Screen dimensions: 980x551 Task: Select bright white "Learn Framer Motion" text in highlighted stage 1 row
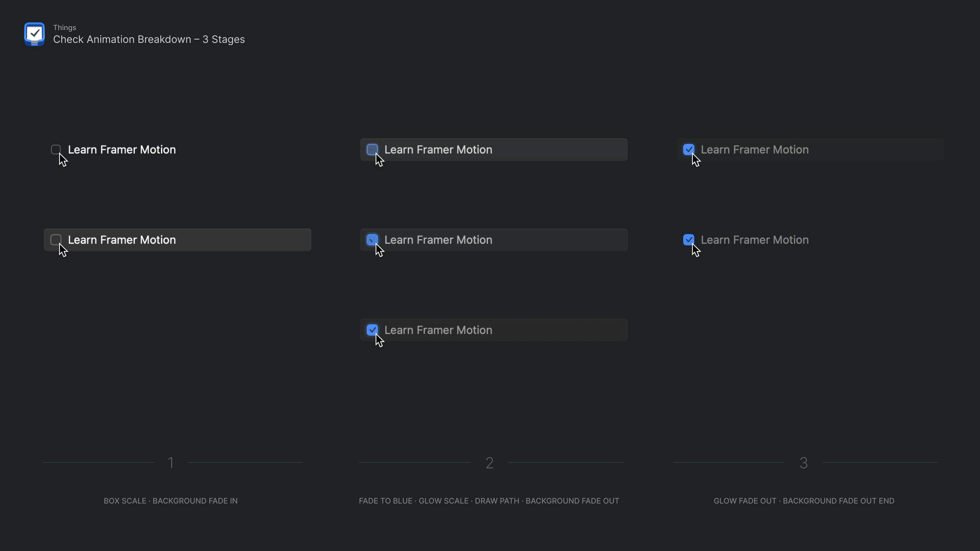pyautogui.click(x=122, y=240)
